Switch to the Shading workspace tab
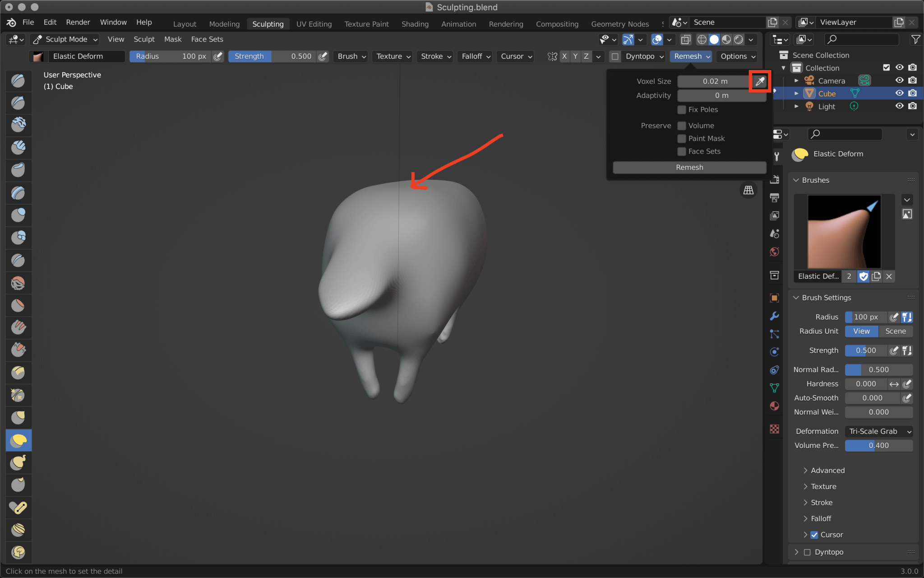924x578 pixels. pos(415,23)
